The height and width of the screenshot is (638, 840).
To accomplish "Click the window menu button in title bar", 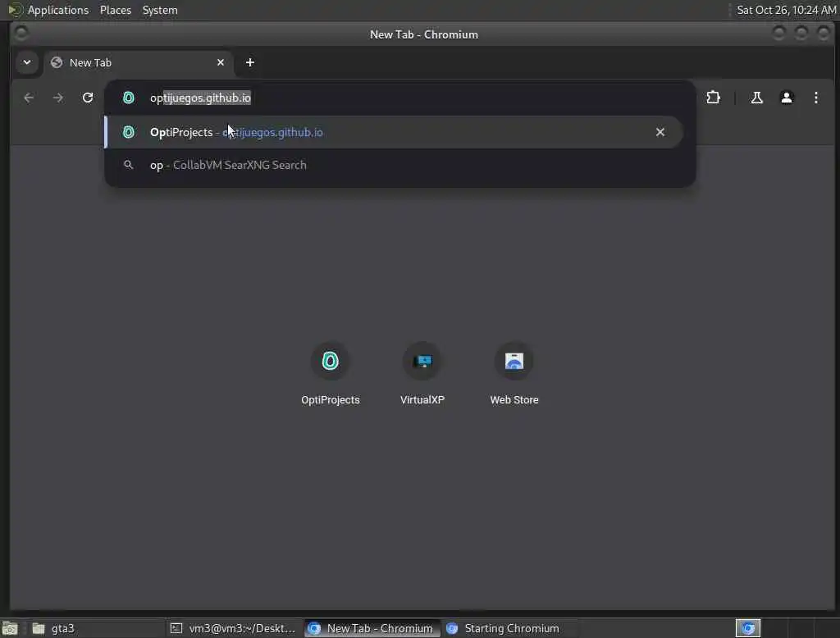I will click(21, 34).
